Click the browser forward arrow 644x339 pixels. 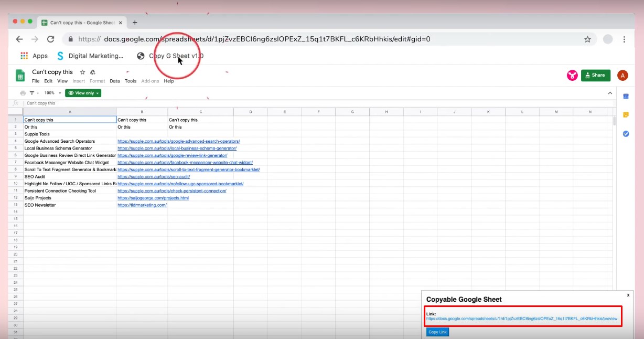pos(35,39)
